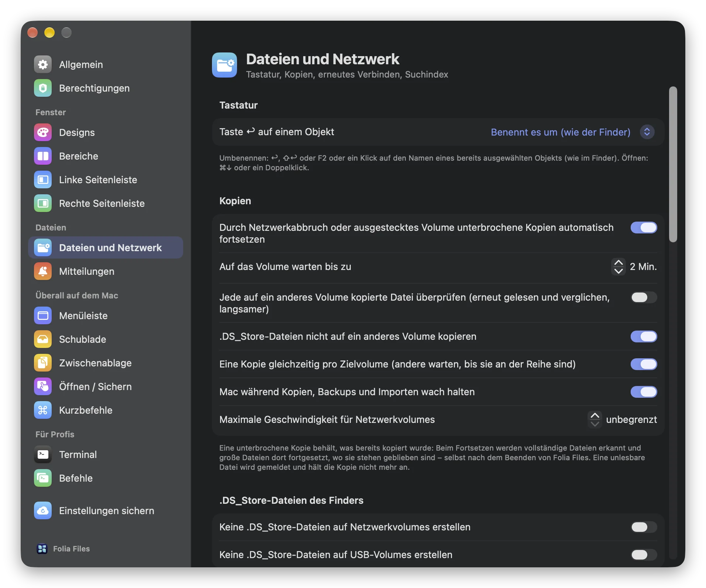
Task: Open the Designs palette icon
Action: click(x=43, y=133)
